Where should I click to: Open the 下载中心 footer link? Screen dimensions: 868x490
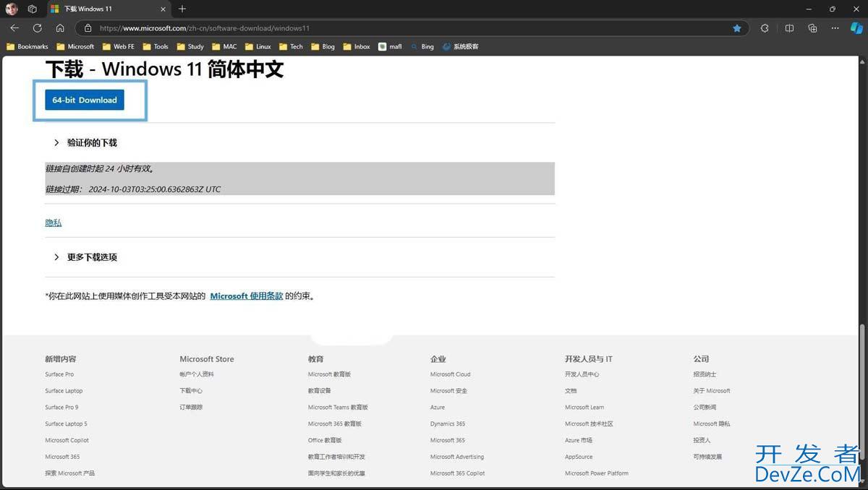point(191,391)
